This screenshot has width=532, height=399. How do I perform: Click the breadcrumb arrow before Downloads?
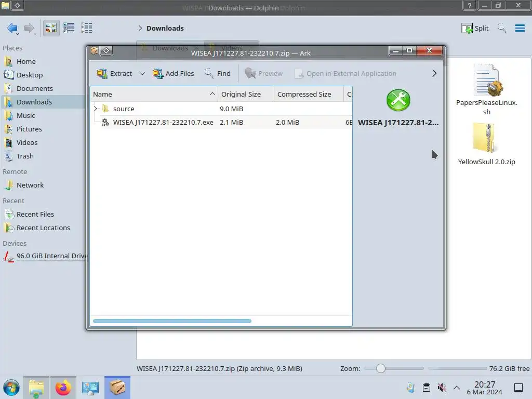[x=140, y=28]
